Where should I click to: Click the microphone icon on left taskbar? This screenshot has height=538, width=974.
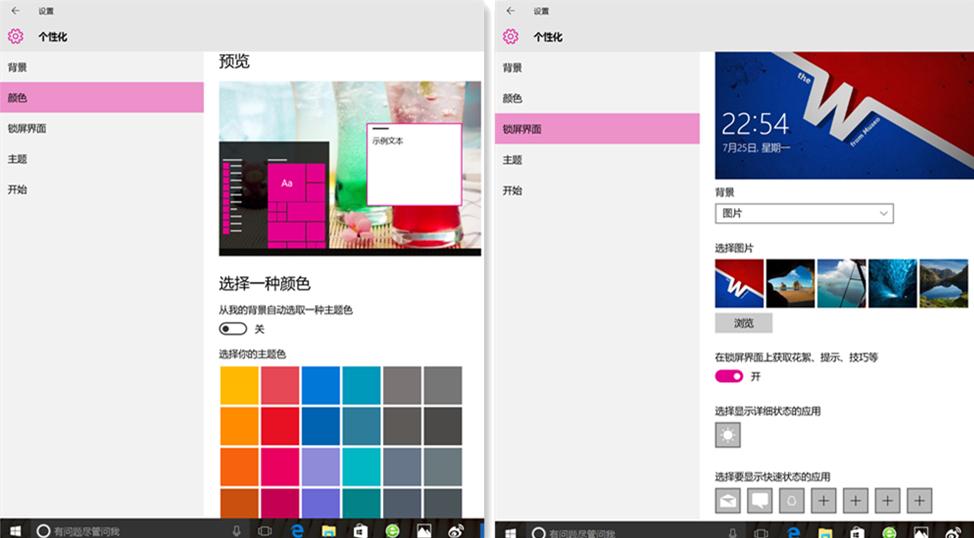coord(237,531)
